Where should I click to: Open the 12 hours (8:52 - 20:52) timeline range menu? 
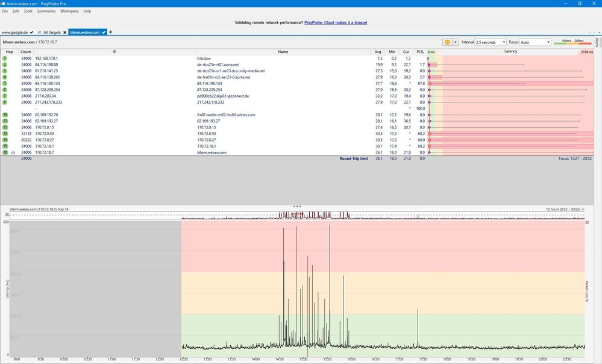565,209
